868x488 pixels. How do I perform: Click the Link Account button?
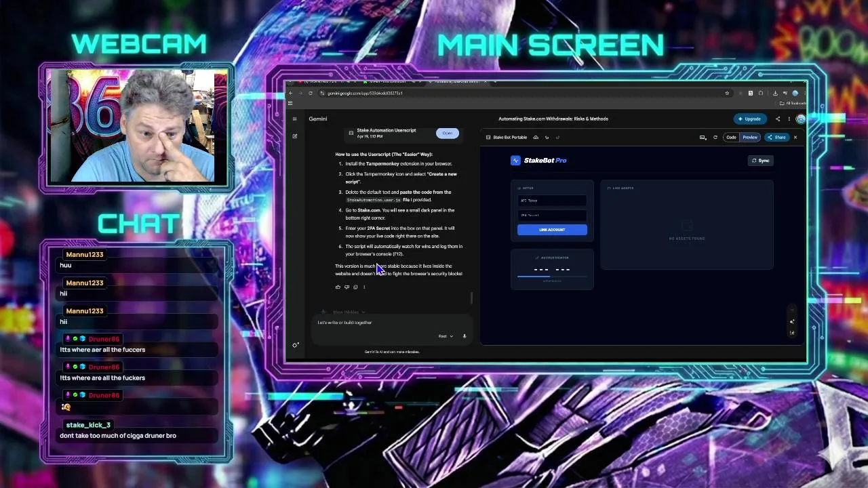tap(552, 230)
